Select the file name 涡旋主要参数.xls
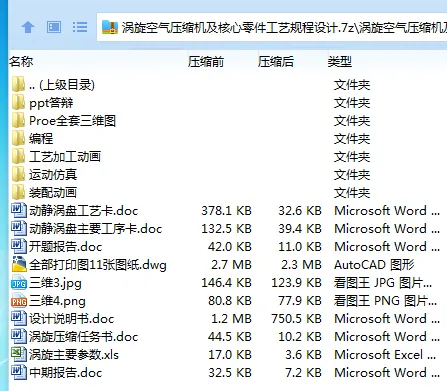This screenshot has width=447, height=391. [x=74, y=355]
